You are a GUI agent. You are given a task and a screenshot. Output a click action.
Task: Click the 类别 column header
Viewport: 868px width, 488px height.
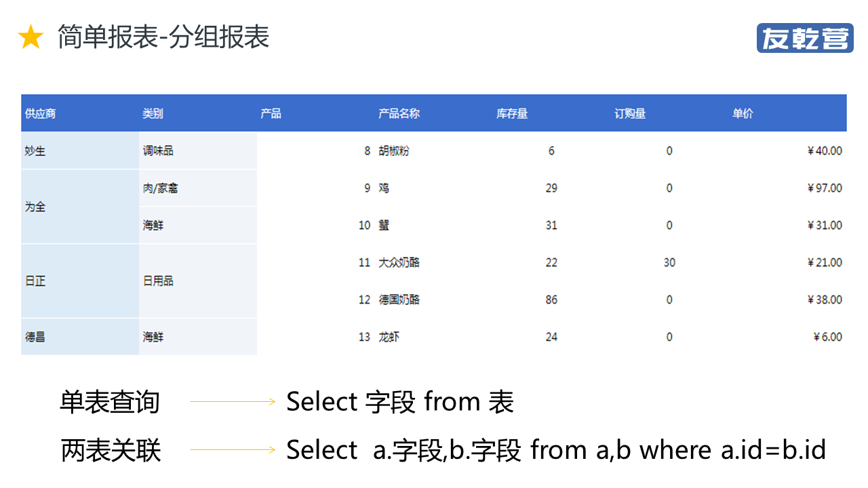pyautogui.click(x=153, y=114)
